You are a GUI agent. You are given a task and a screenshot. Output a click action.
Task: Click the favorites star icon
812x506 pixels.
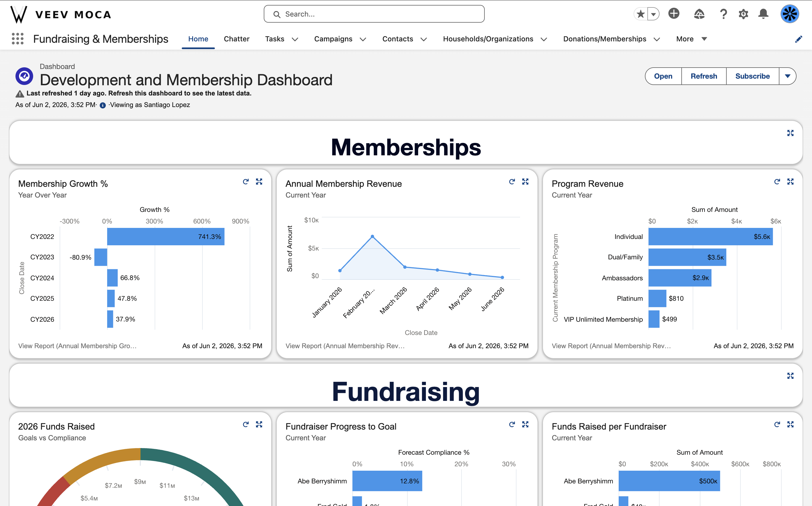coord(640,14)
